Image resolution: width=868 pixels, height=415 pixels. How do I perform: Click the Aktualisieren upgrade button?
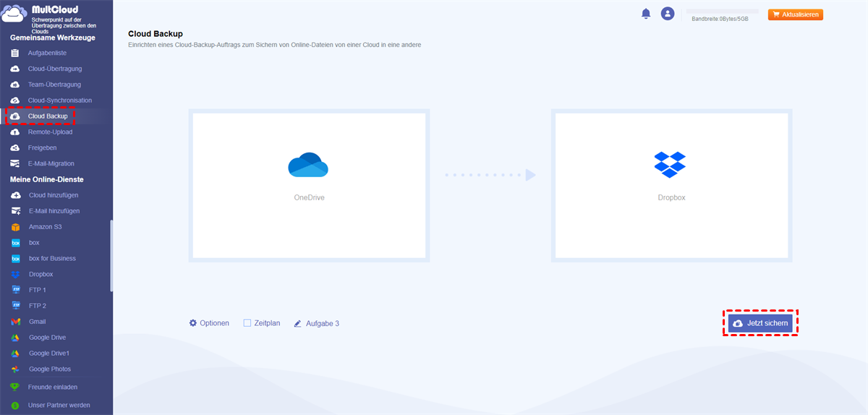coord(796,14)
